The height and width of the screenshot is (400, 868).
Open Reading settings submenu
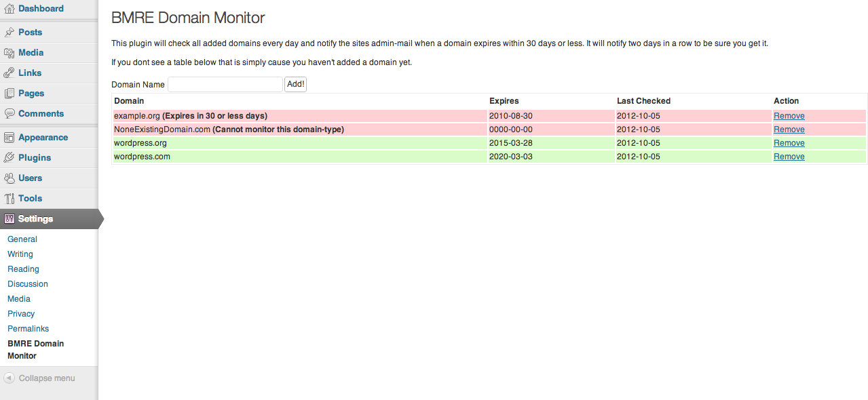coord(23,269)
